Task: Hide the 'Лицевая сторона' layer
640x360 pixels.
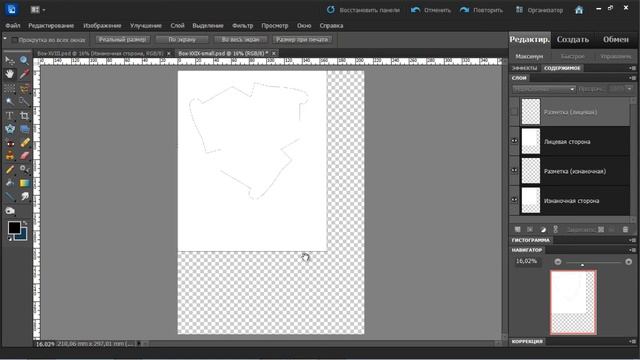Action: click(x=514, y=141)
